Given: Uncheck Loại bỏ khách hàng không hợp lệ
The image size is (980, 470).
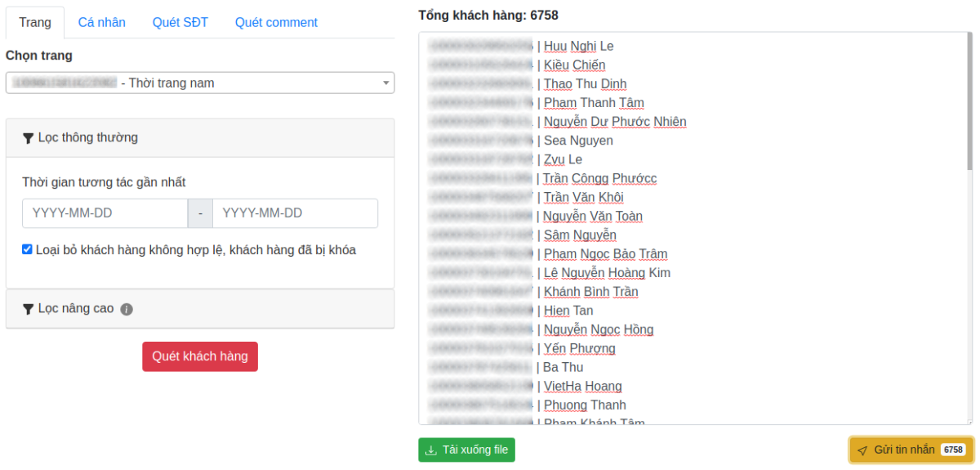Looking at the screenshot, I should [27, 249].
